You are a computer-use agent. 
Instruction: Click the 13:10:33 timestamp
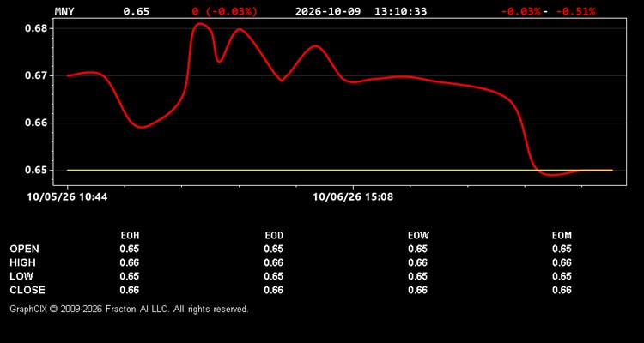400,11
